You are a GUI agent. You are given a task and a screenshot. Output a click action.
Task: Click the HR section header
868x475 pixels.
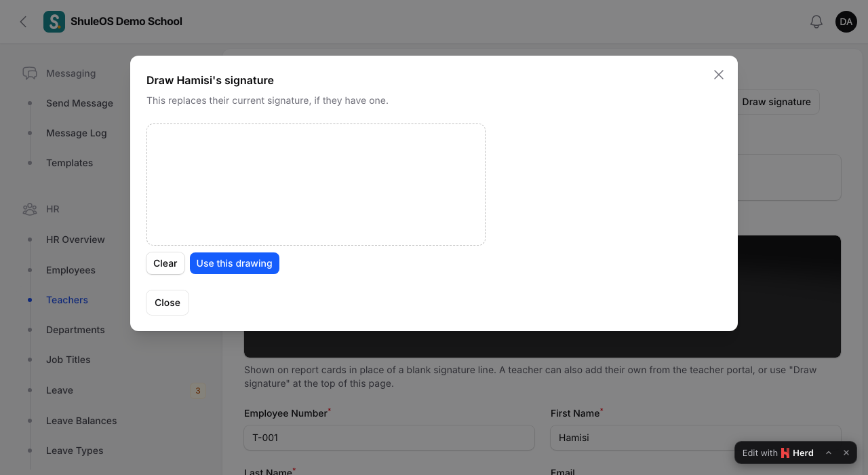tap(53, 209)
